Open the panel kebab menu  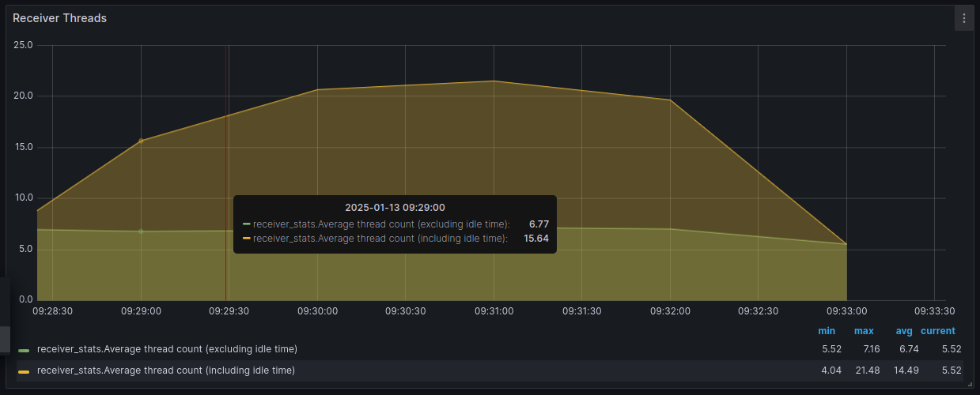tap(963, 18)
